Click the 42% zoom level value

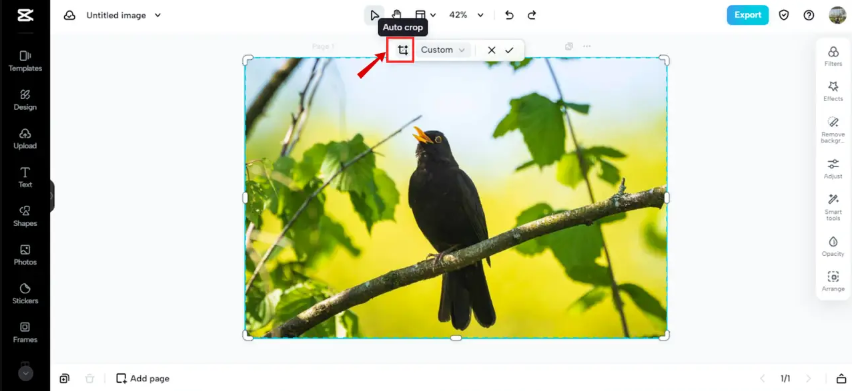point(458,15)
